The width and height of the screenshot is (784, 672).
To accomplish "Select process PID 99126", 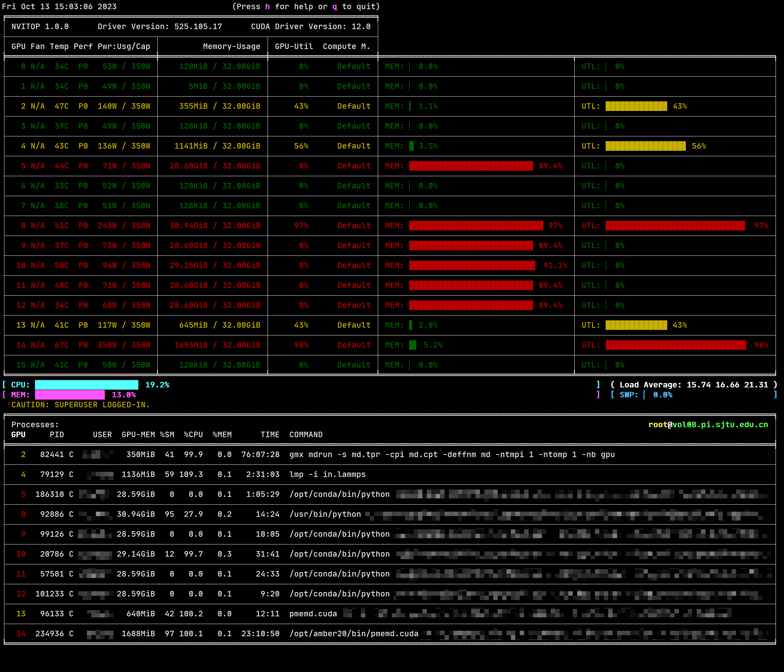I will click(x=52, y=534).
